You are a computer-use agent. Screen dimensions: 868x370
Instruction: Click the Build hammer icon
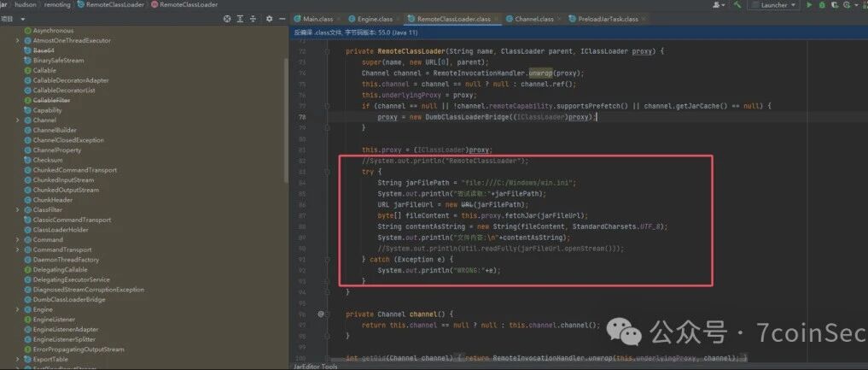(x=737, y=5)
